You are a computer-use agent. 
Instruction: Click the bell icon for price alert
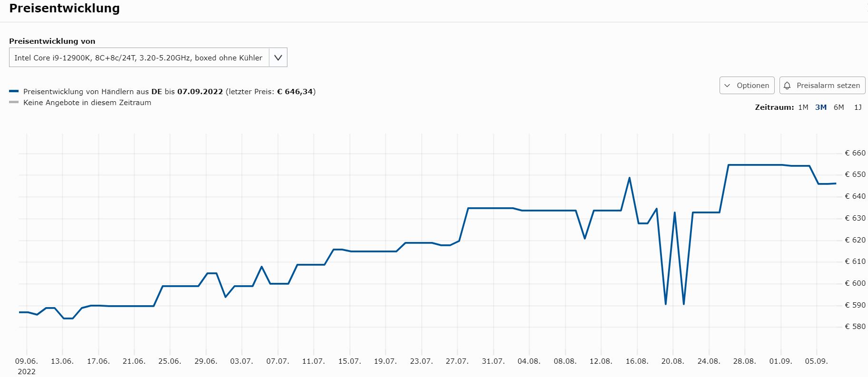[x=787, y=86]
